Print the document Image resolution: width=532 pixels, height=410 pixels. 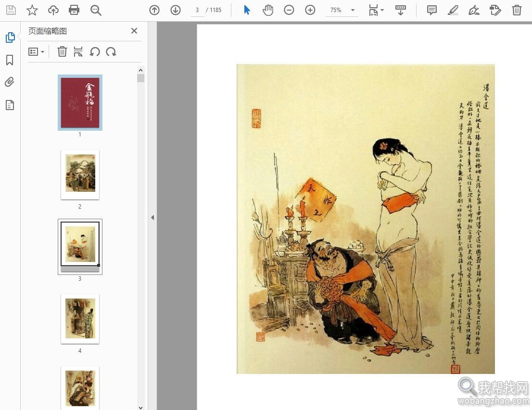click(x=74, y=10)
